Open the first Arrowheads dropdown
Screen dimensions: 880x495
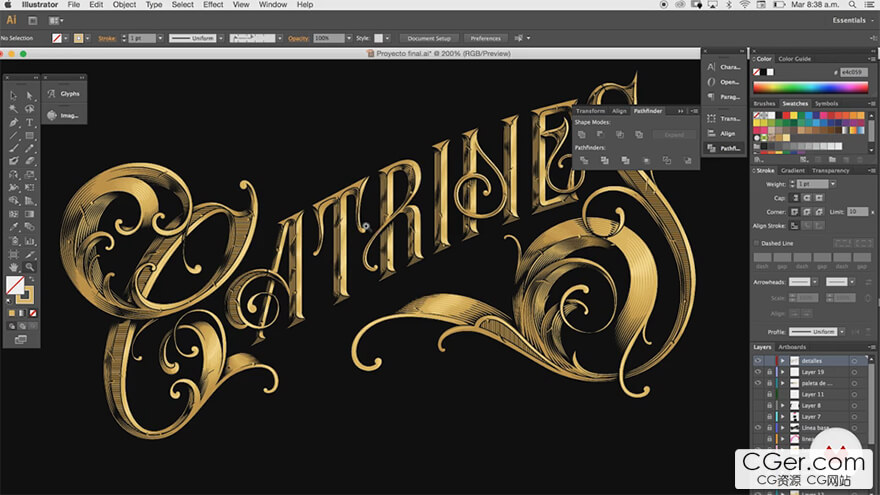pyautogui.click(x=814, y=282)
